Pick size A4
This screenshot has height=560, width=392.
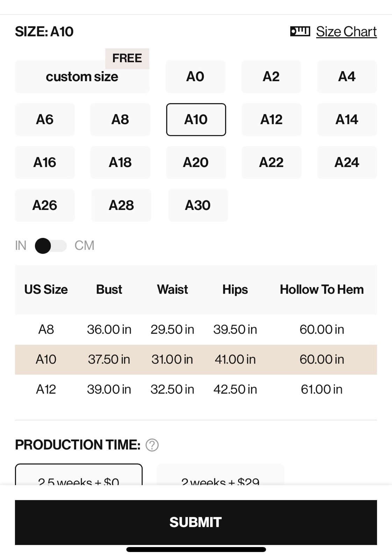point(347,77)
